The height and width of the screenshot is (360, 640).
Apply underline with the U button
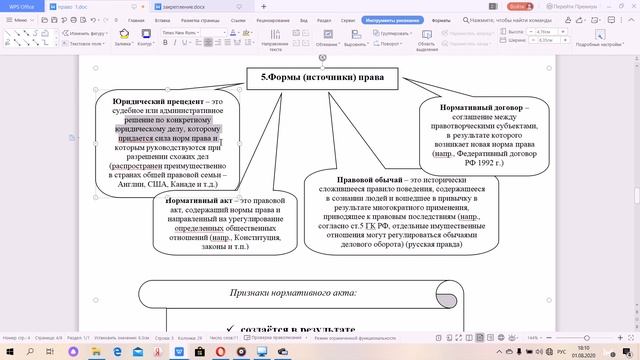coord(184,42)
